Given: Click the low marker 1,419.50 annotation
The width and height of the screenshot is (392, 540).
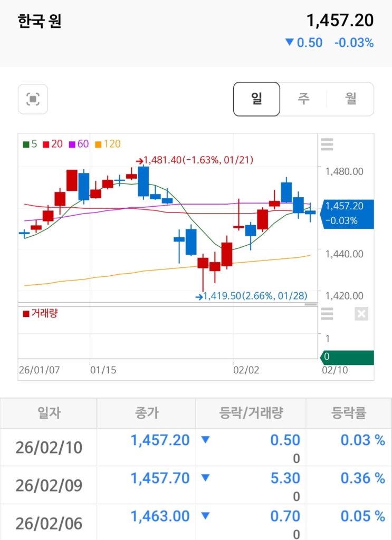Looking at the screenshot, I should point(251,296).
